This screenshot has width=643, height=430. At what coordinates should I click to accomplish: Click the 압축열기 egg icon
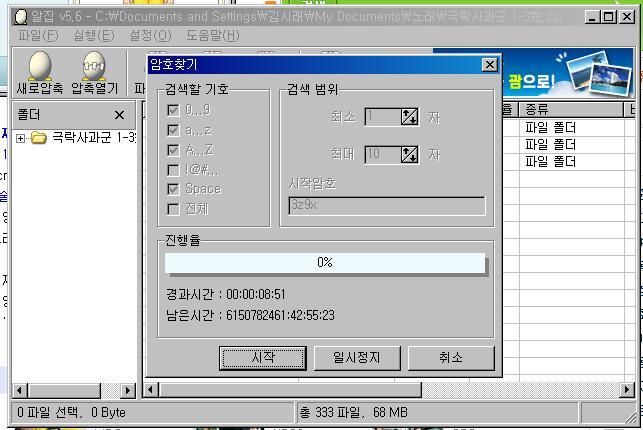pyautogui.click(x=94, y=66)
